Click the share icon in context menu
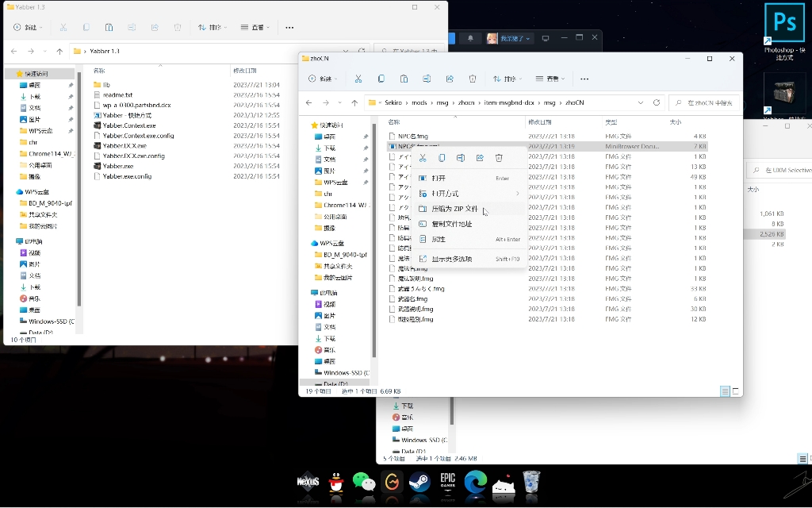The image size is (812, 508). (480, 158)
